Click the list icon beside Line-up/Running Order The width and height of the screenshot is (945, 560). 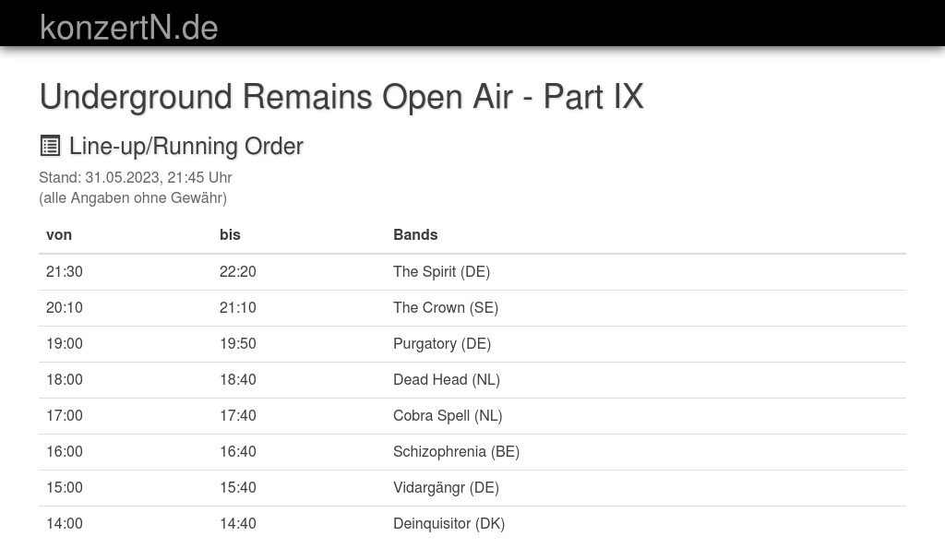coord(50,146)
